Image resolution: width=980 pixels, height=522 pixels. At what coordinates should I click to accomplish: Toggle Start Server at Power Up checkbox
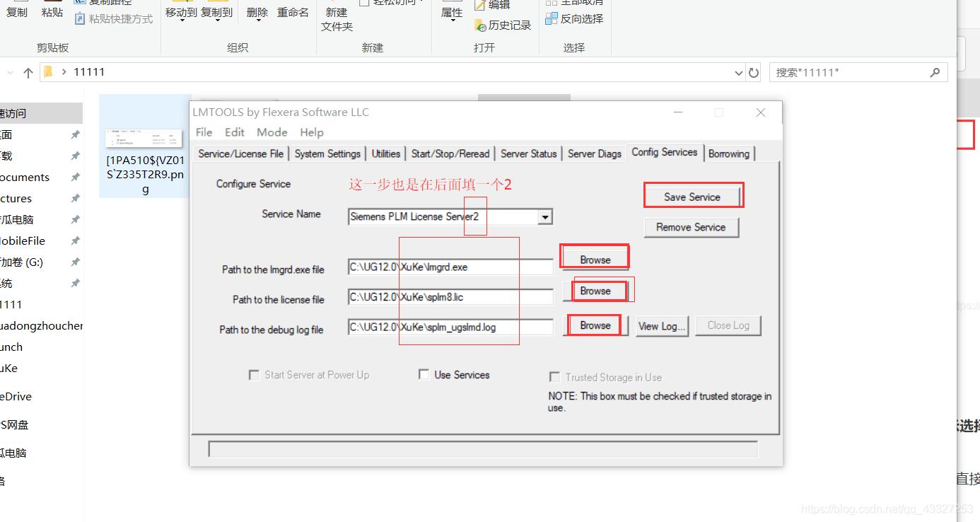254,375
